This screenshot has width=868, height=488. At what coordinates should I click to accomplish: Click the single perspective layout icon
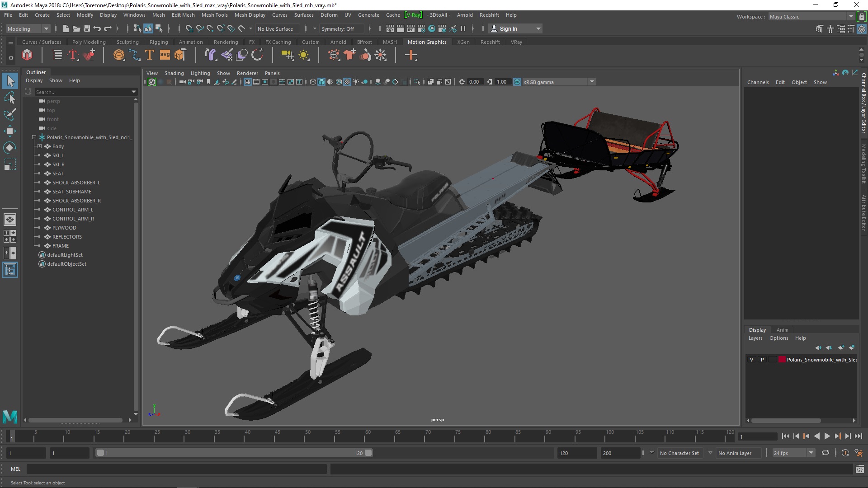click(10, 220)
